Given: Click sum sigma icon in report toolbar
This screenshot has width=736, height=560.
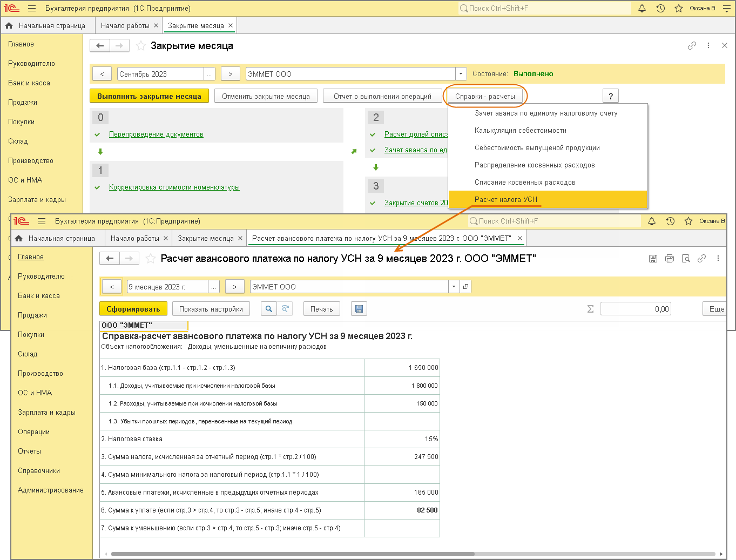Looking at the screenshot, I should 590,309.
